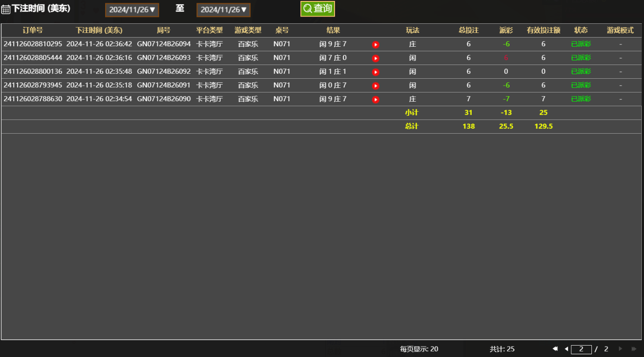Jump to the last page arrow
Image resolution: width=644 pixels, height=357 pixels.
pos(634,349)
